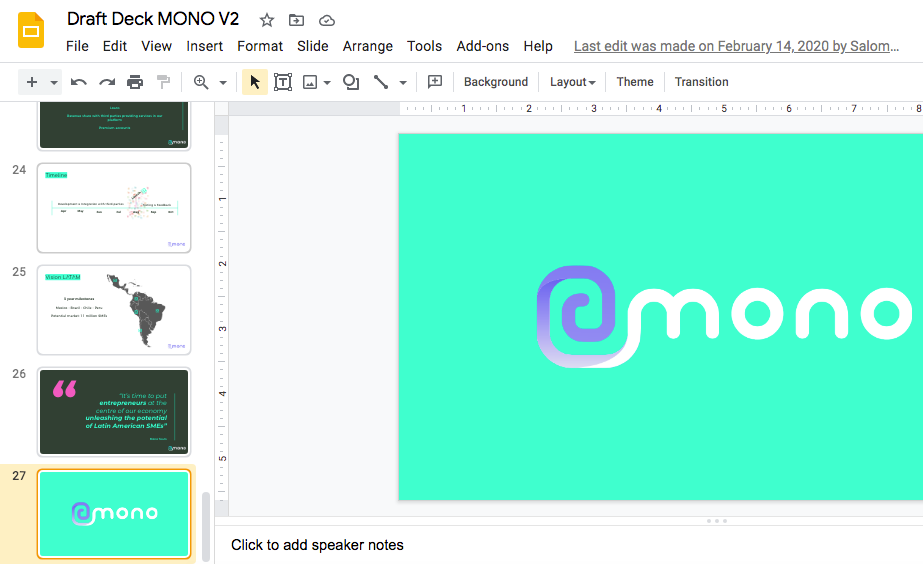Select slide 27 mono logo thumbnail
This screenshot has width=923, height=564.
point(114,513)
